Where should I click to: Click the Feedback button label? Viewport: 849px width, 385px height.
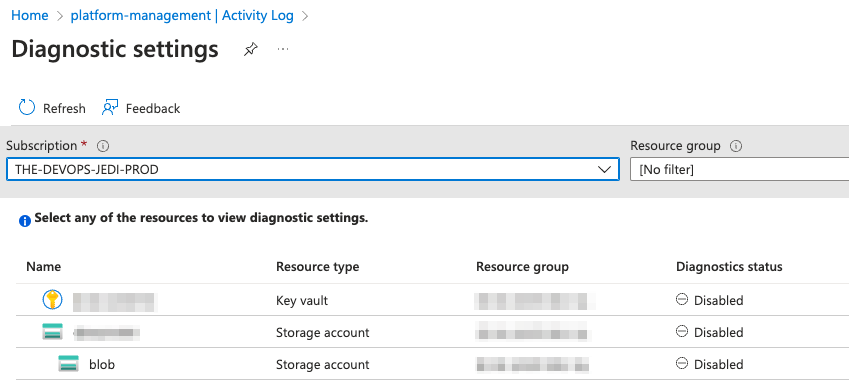[x=153, y=108]
